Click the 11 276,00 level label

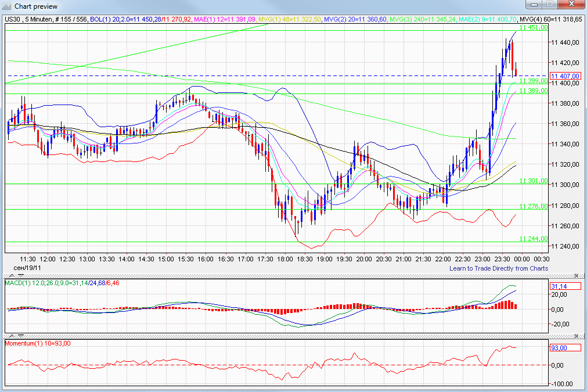coord(534,206)
